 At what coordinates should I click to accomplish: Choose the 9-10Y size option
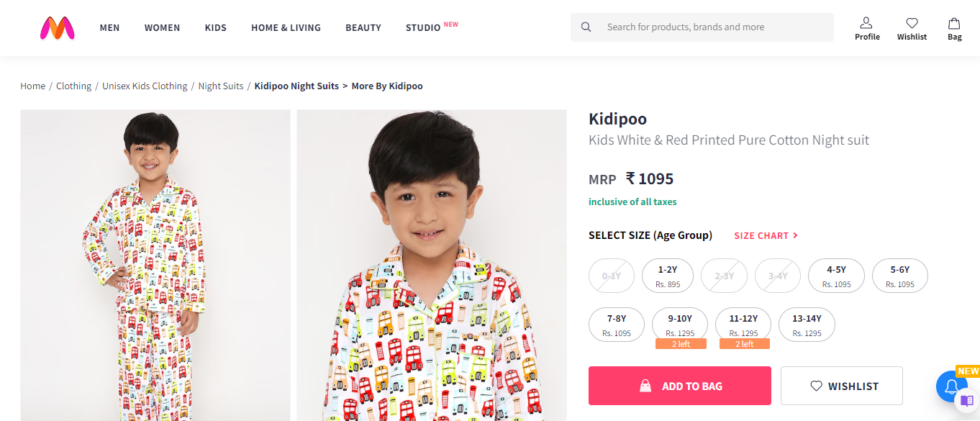click(679, 325)
